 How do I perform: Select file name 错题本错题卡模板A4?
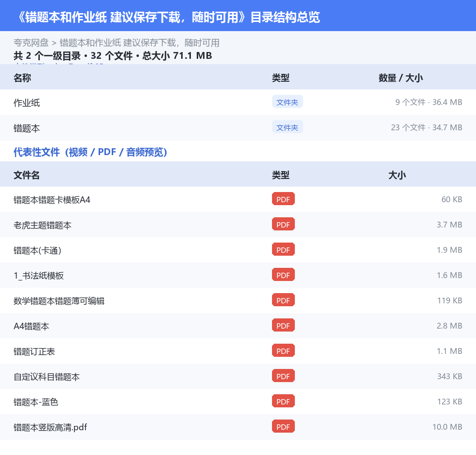52,200
